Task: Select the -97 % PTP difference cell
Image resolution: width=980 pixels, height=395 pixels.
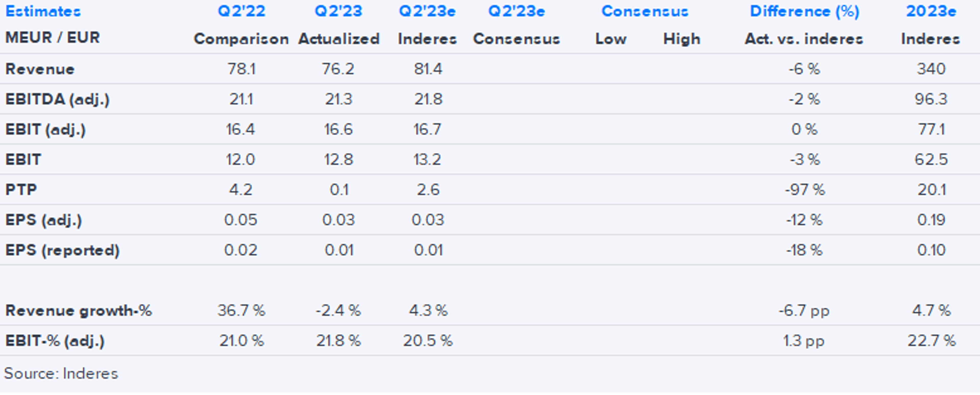Action: coord(805,189)
